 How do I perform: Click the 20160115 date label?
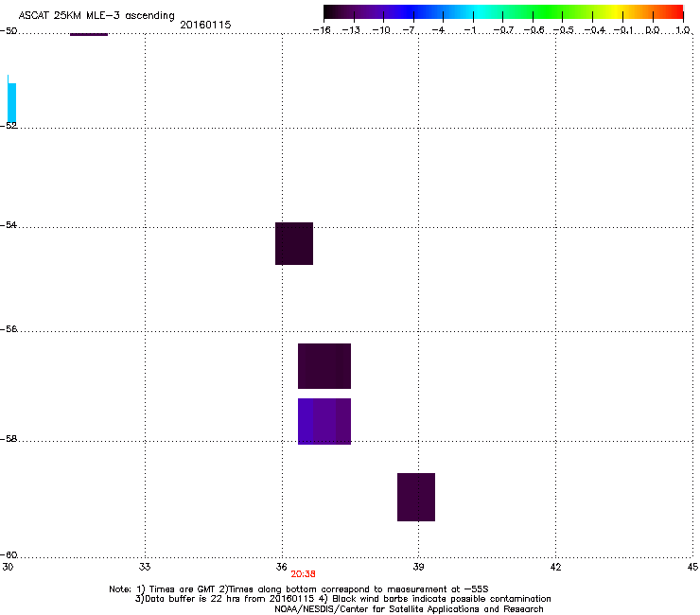205,25
